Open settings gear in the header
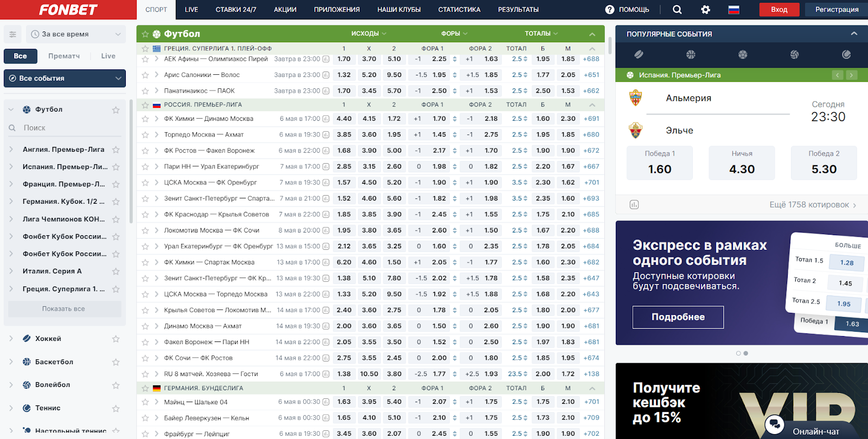This screenshot has width=868, height=439. [x=705, y=9]
